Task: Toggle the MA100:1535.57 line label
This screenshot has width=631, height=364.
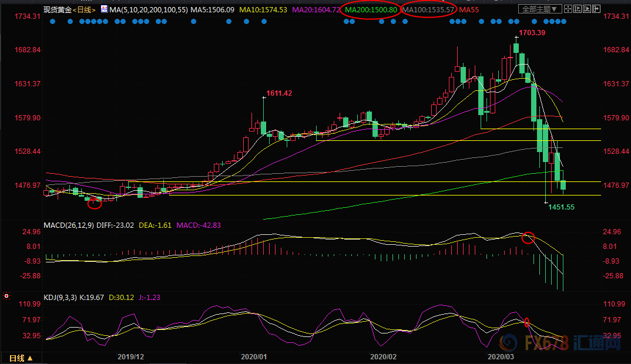Action: tap(428, 9)
